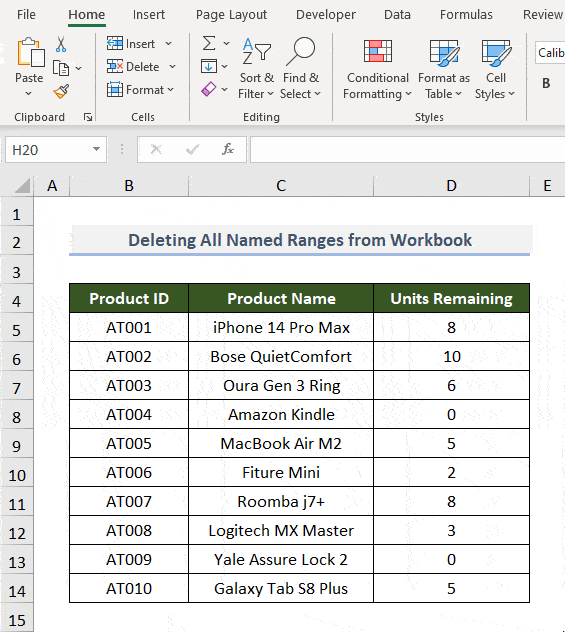The image size is (565, 632).
Task: Click the formula bar Cancel X icon
Action: point(156,150)
